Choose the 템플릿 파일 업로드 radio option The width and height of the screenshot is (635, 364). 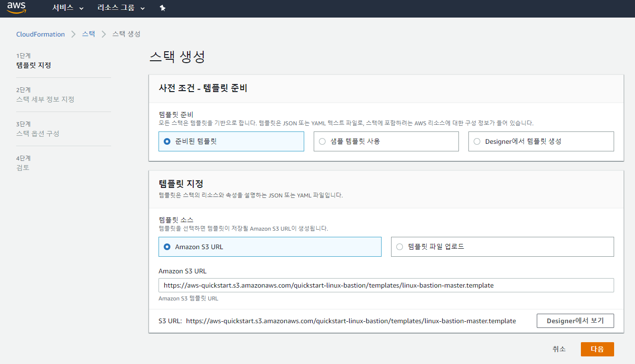[x=400, y=247]
